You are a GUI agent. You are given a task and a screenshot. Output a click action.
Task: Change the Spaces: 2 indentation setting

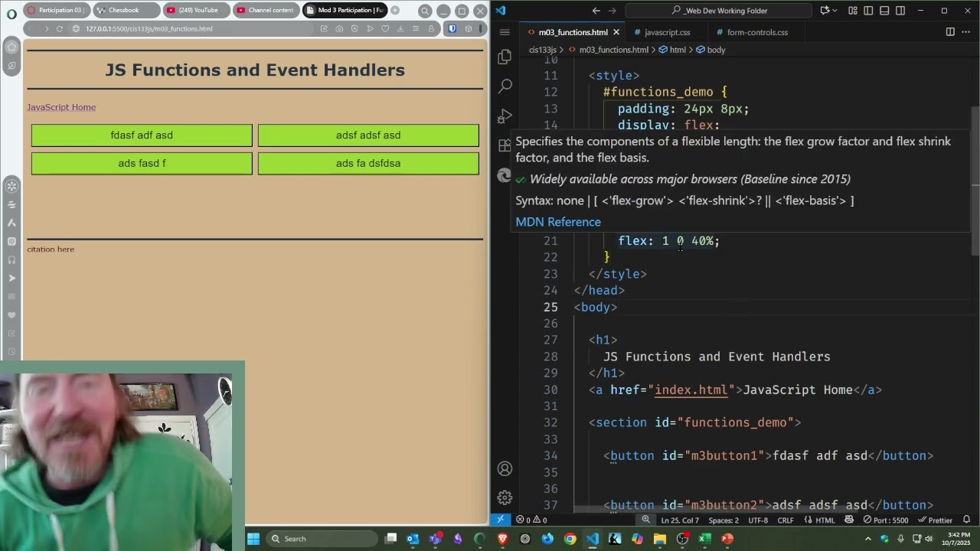coord(724,520)
